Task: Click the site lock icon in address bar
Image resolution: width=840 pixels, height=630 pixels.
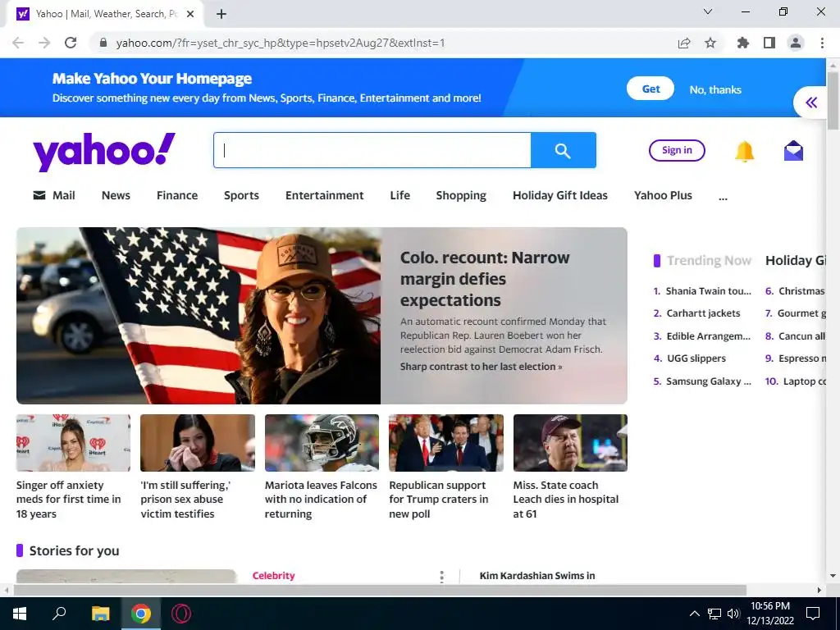Action: (x=103, y=43)
